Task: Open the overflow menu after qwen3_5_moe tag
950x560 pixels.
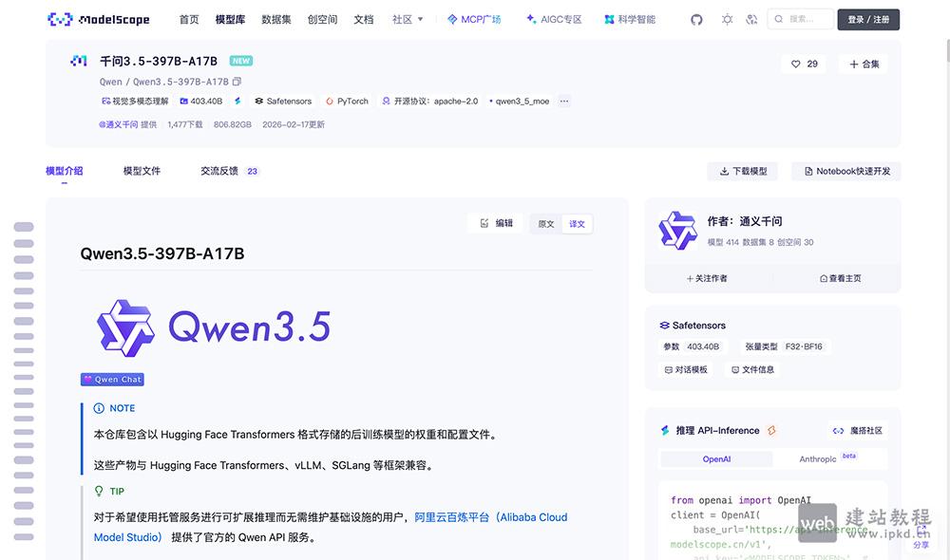Action: (x=563, y=100)
